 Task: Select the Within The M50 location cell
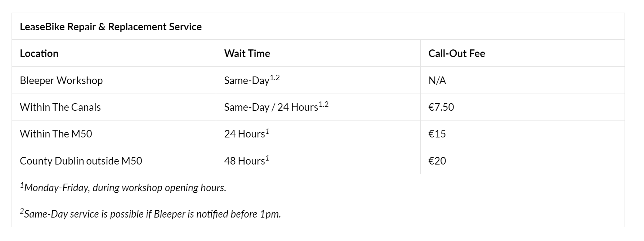pyautogui.click(x=56, y=134)
